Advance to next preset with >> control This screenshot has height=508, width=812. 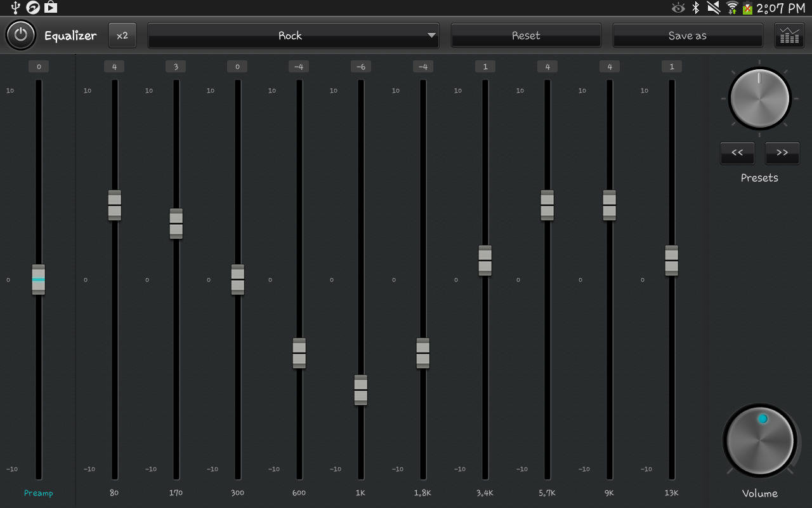coord(782,153)
